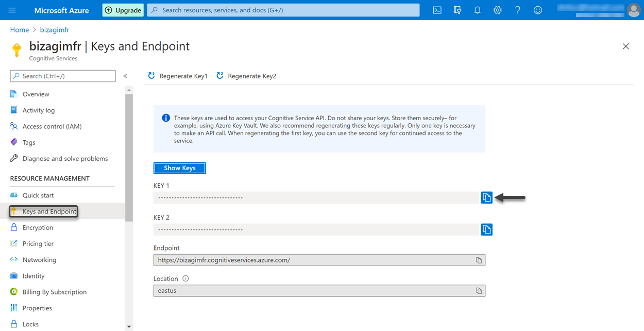
Task: Click the Regenerate Key1 refresh icon
Action: pos(151,76)
